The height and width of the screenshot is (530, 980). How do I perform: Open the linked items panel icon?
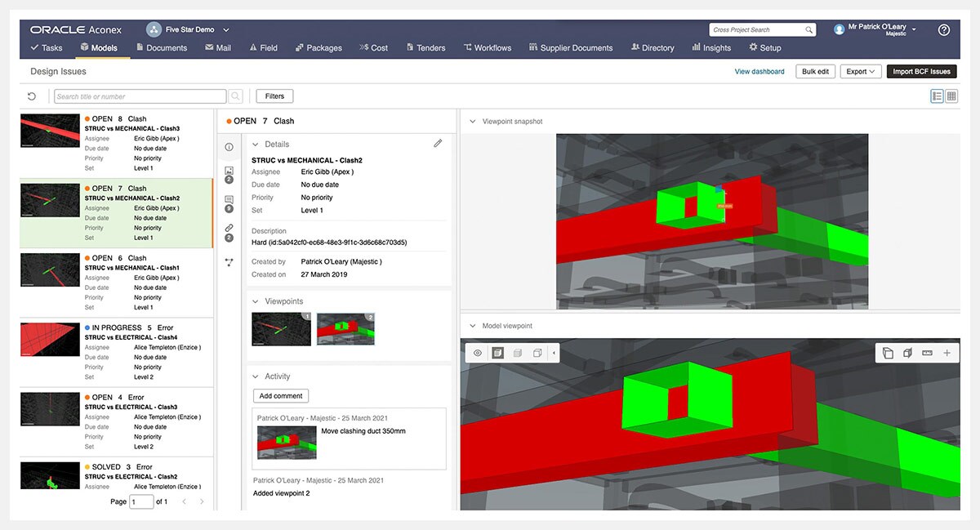pyautogui.click(x=229, y=227)
